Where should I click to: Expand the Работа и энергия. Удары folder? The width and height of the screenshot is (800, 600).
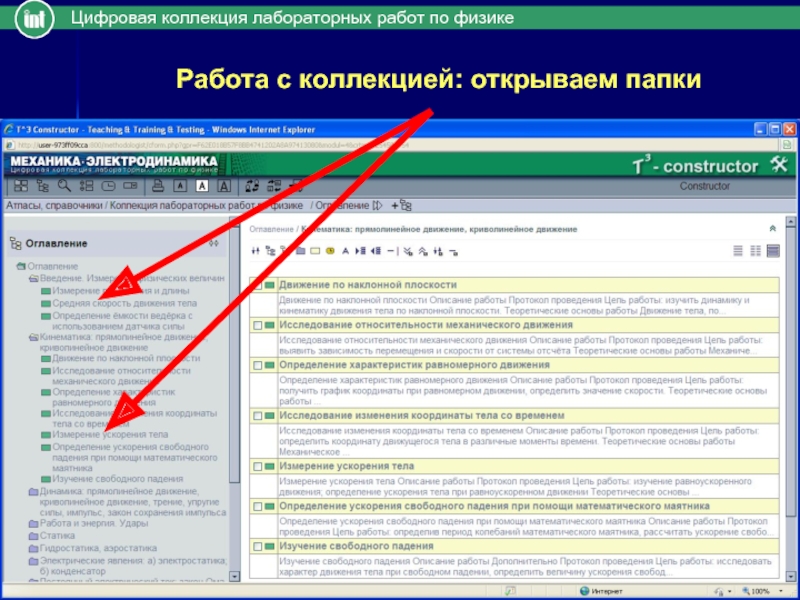[x=33, y=523]
